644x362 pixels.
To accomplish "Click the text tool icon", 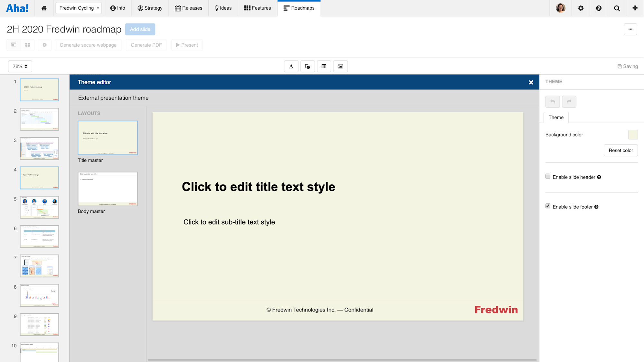I will [291, 66].
